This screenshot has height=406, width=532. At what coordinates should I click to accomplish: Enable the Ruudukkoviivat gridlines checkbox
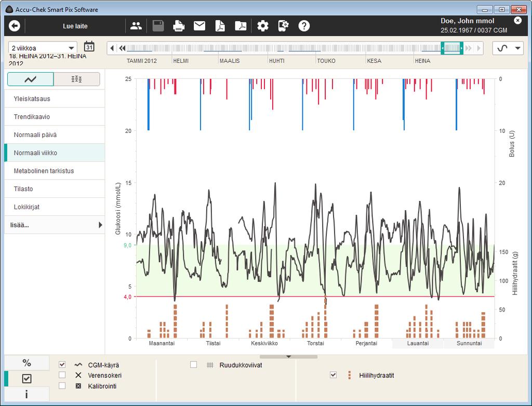[x=193, y=364]
